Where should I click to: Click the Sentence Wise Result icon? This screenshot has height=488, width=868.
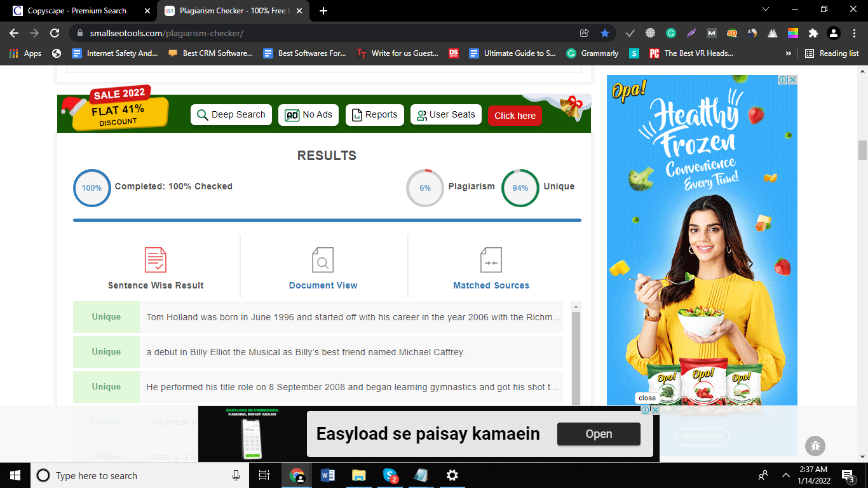[156, 260]
